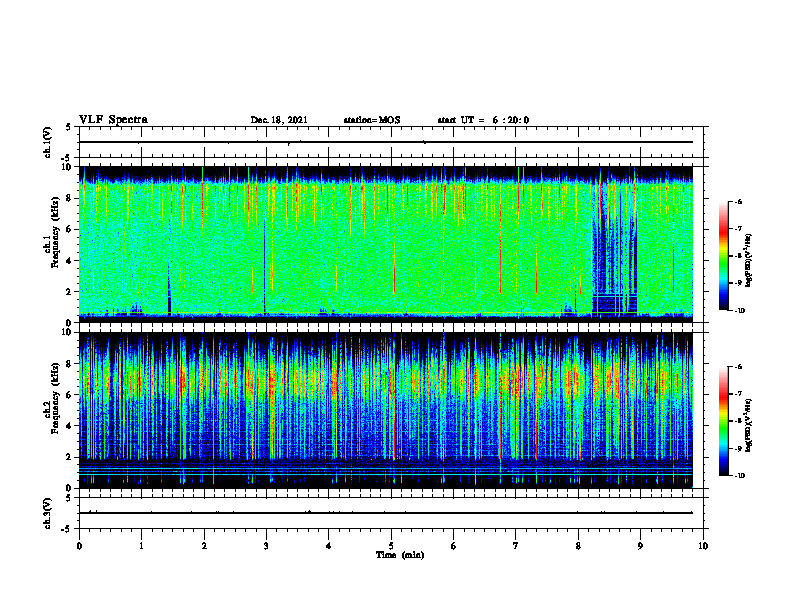Viewport: 792px width, 612px height.
Task: Click the "Time (min)" x-axis label
Action: pyautogui.click(x=400, y=555)
